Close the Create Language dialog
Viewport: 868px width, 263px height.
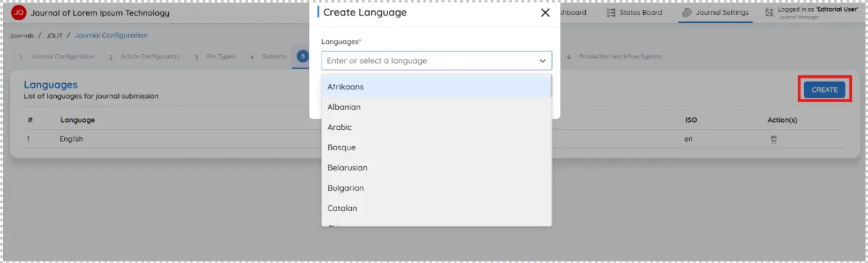[x=545, y=13]
